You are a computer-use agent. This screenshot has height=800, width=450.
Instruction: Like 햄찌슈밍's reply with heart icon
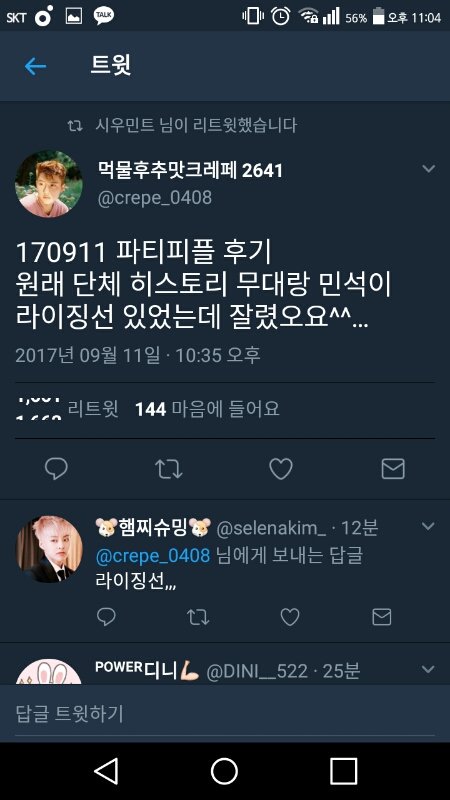pyautogui.click(x=290, y=617)
